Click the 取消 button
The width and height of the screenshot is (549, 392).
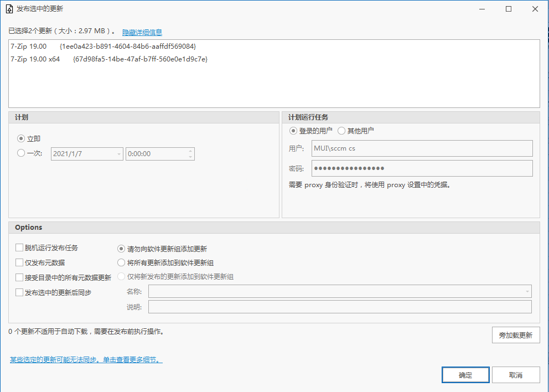tap(516, 375)
